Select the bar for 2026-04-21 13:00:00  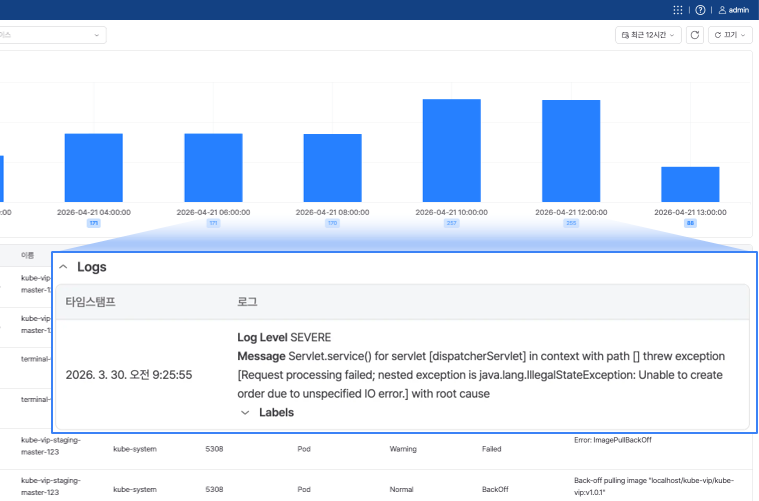690,184
